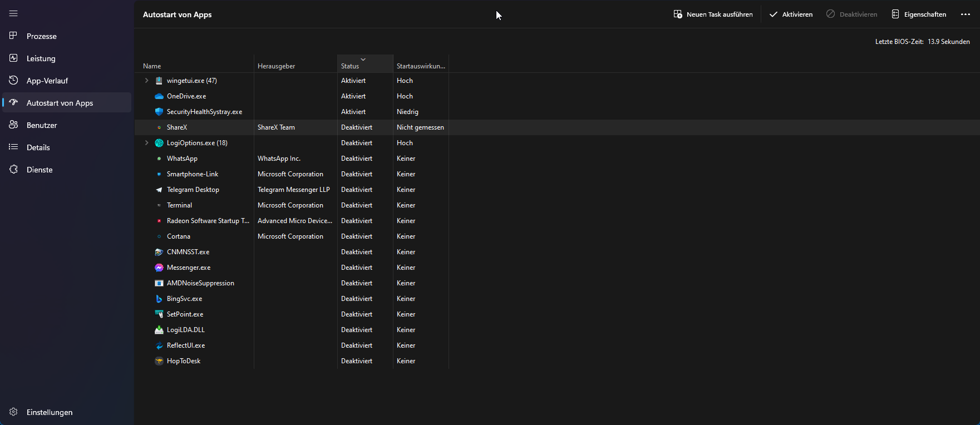Switch to the Leistung page
The height and width of the screenshot is (425, 980).
67,58
